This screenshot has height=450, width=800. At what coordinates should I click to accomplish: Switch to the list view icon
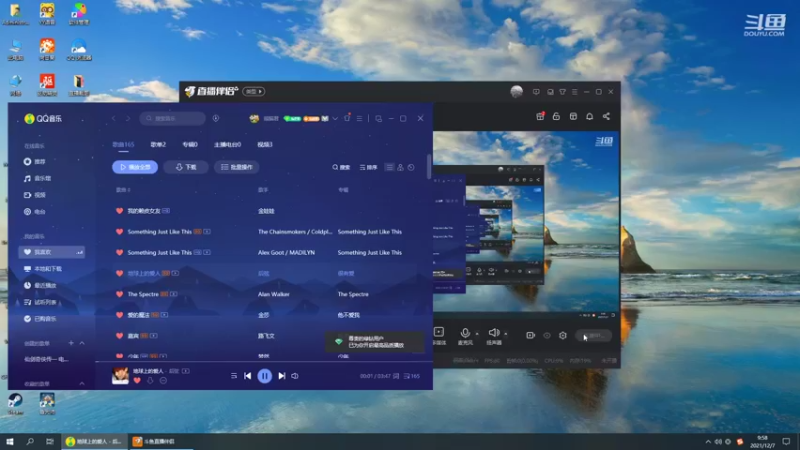point(389,167)
